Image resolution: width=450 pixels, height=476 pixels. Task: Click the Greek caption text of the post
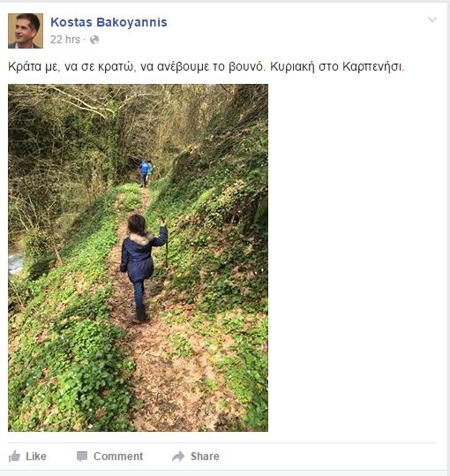[206, 66]
